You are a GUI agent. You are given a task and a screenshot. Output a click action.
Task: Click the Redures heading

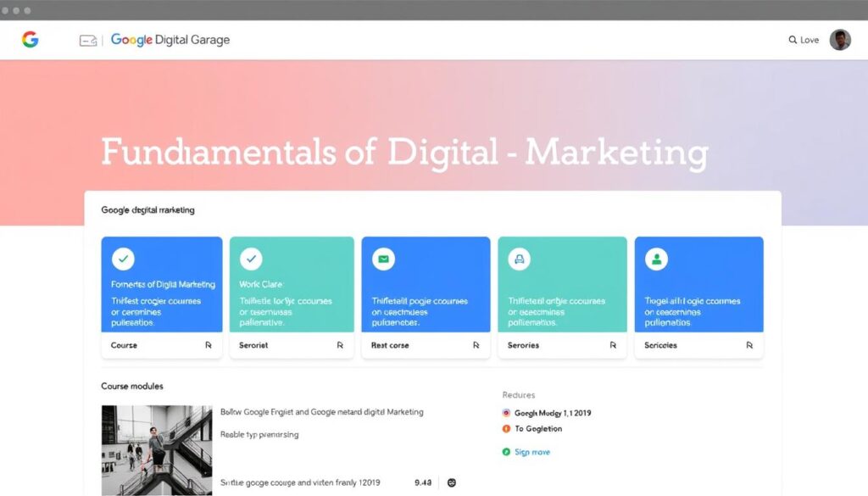pos(519,395)
